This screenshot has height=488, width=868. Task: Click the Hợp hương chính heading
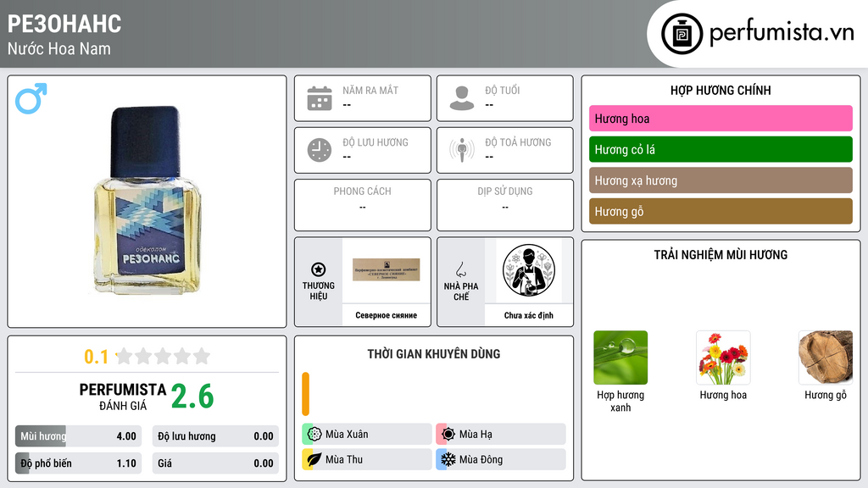[x=721, y=90]
